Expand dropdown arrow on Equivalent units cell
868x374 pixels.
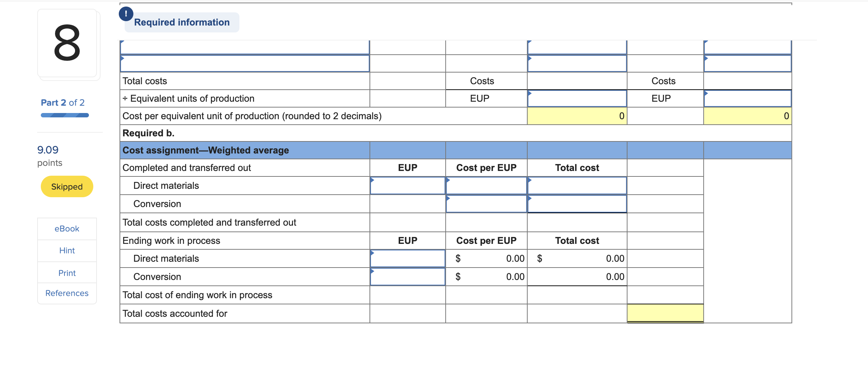(530, 93)
